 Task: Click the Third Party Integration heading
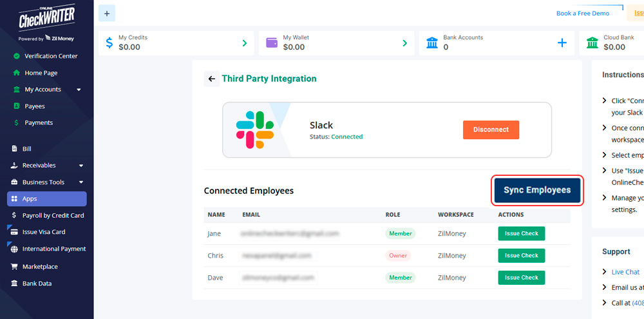pyautogui.click(x=269, y=79)
